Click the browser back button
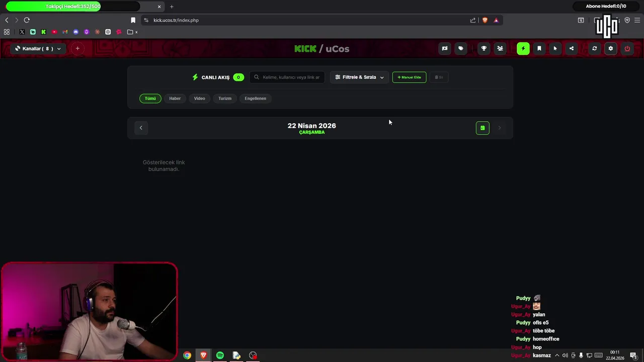The image size is (644, 362). tap(7, 20)
